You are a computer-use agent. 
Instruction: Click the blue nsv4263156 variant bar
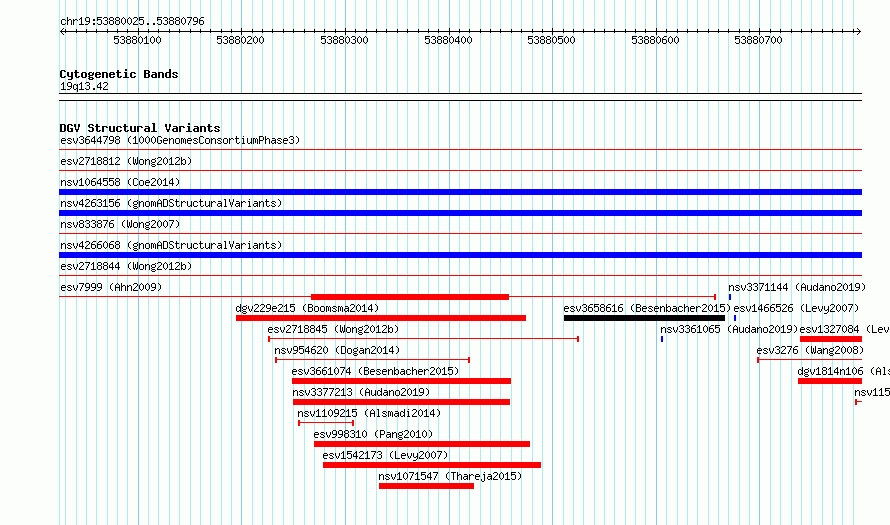pos(460,213)
